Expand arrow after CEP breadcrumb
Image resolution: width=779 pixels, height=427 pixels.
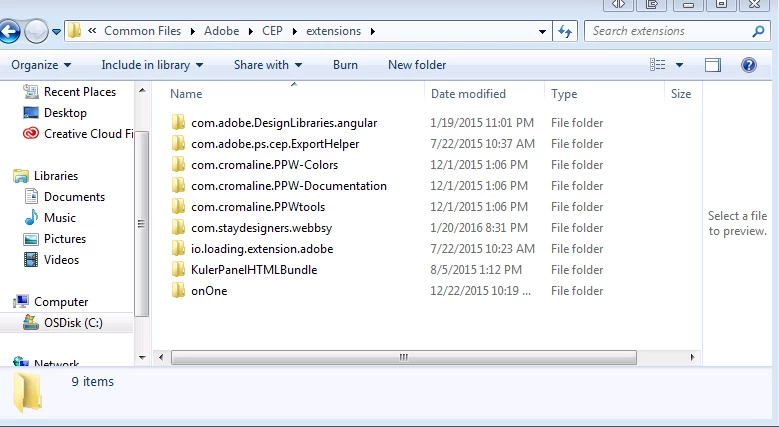click(x=295, y=31)
